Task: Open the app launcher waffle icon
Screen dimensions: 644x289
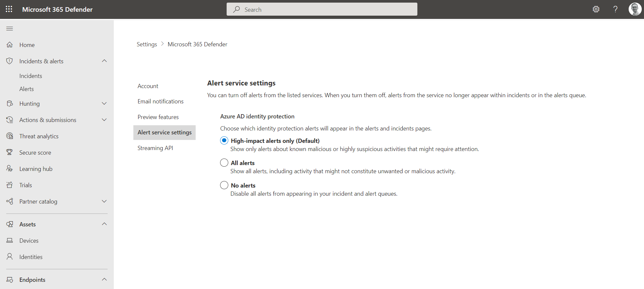Action: pyautogui.click(x=9, y=9)
